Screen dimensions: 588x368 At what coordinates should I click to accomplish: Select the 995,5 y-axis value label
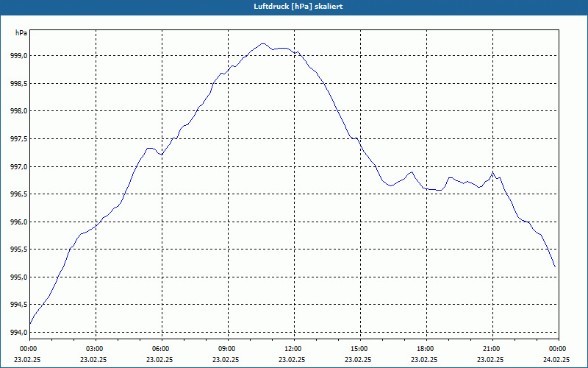[x=18, y=250]
